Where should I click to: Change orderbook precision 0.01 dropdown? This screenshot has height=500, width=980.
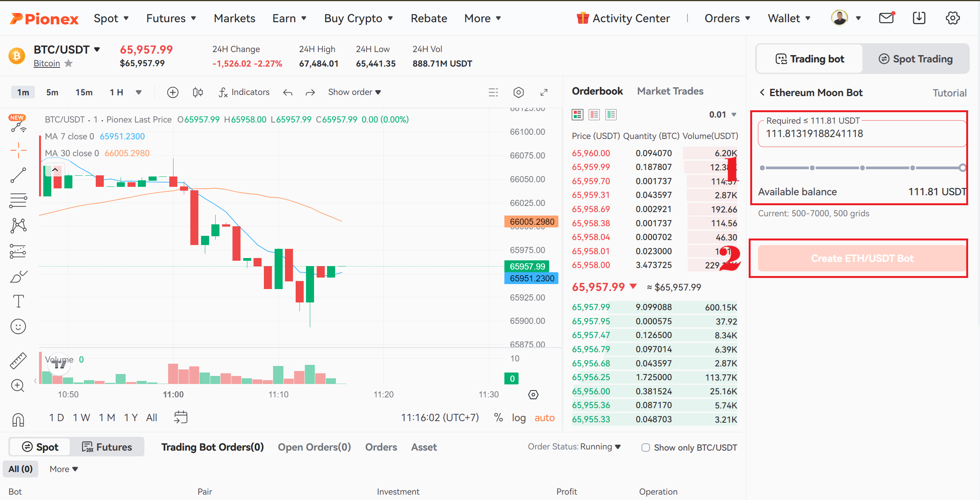723,114
